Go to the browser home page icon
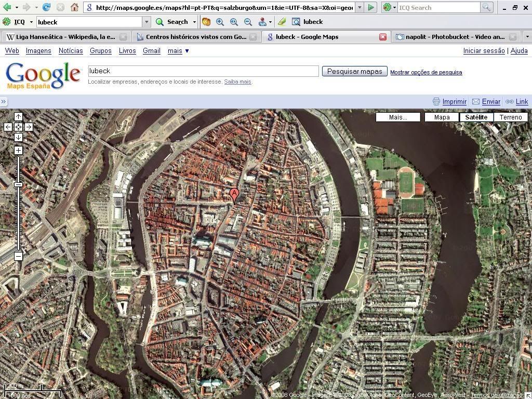 pyautogui.click(x=74, y=7)
